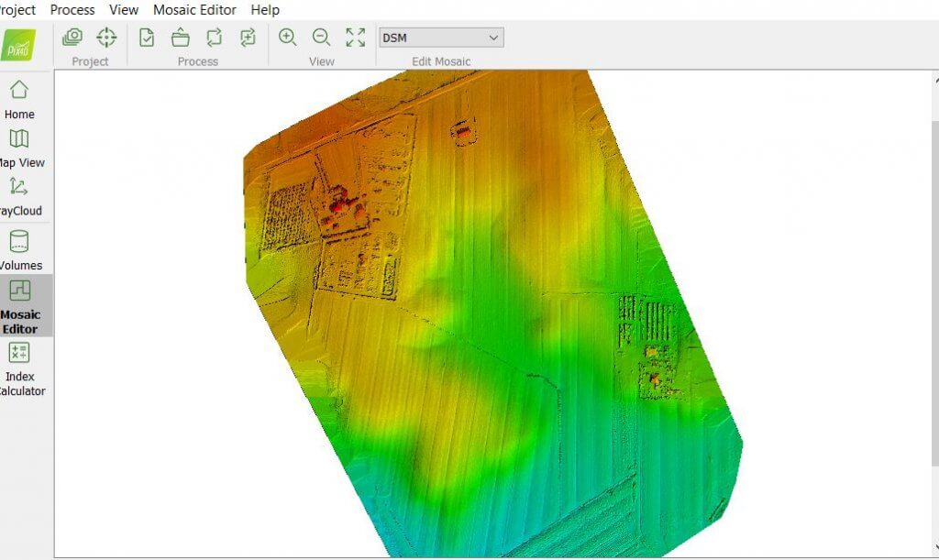The height and width of the screenshot is (560, 939).
Task: Open the Volumes view
Action: click(x=19, y=250)
